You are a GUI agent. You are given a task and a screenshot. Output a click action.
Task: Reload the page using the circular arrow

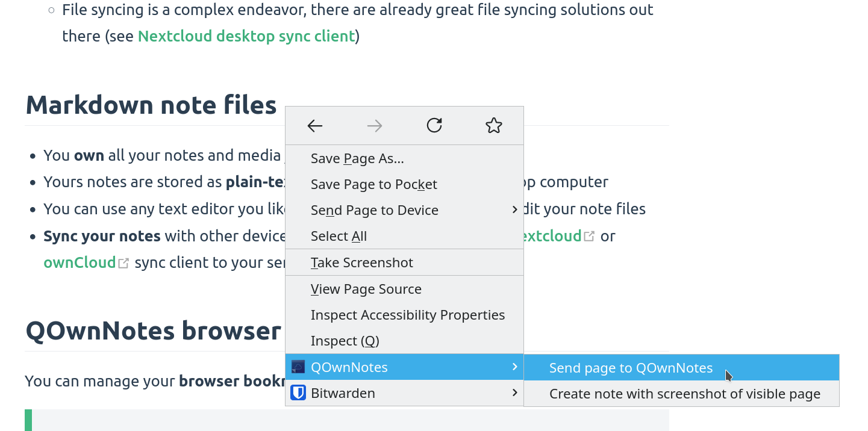[434, 125]
